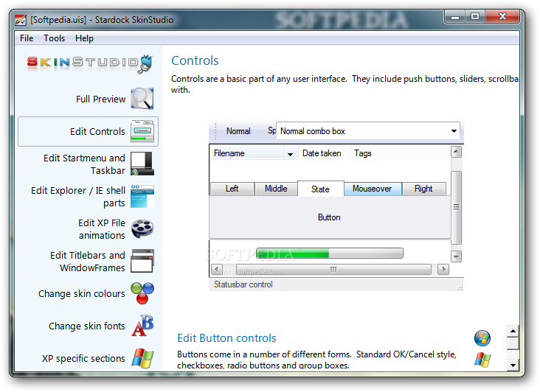
Task: Click the SkinStudio logo
Action: [x=89, y=63]
